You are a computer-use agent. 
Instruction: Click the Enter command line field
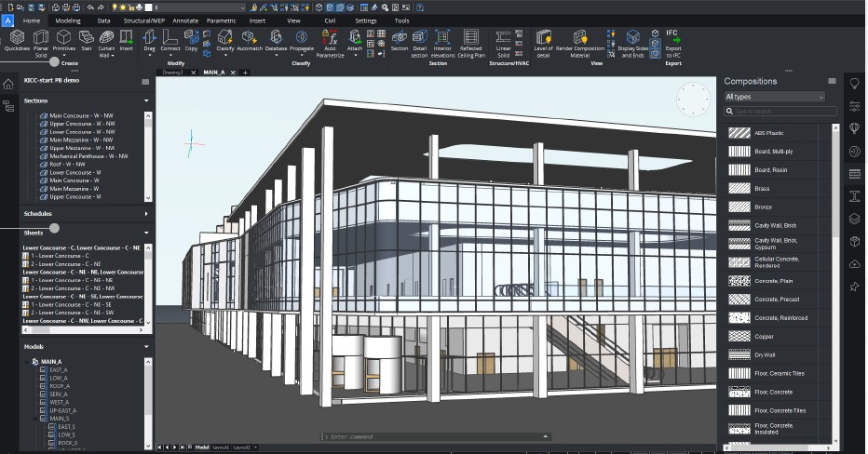pos(435,437)
